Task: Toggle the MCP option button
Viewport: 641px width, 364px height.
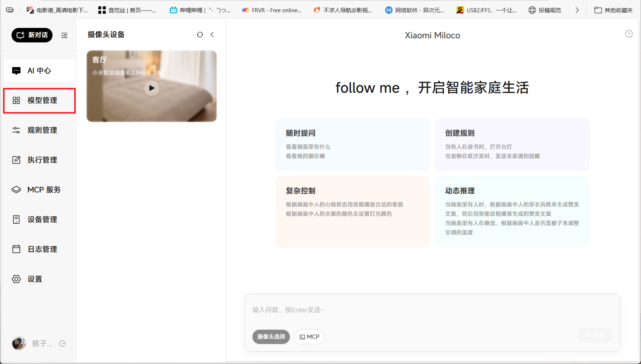Action: pyautogui.click(x=309, y=337)
